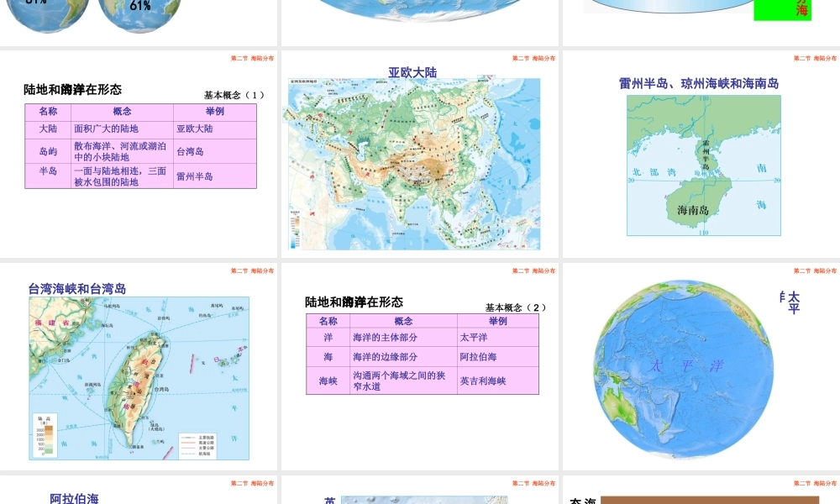Click the 台湾岛 example cell in the table

click(215, 151)
